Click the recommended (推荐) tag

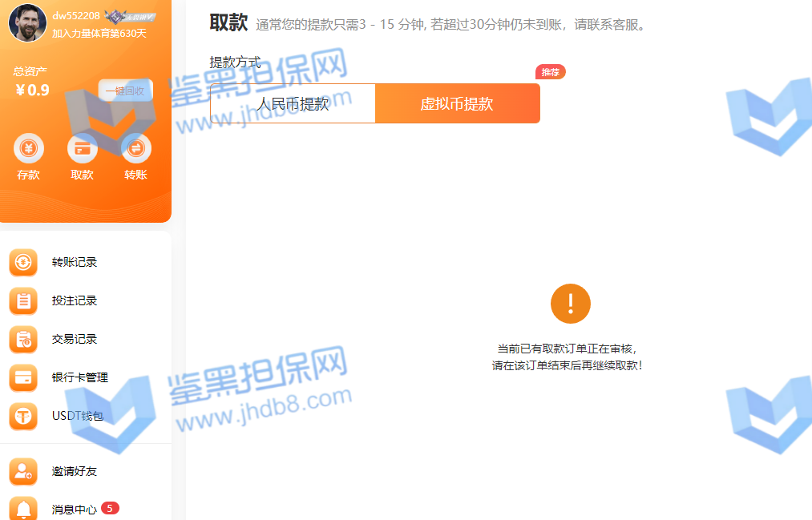click(551, 72)
